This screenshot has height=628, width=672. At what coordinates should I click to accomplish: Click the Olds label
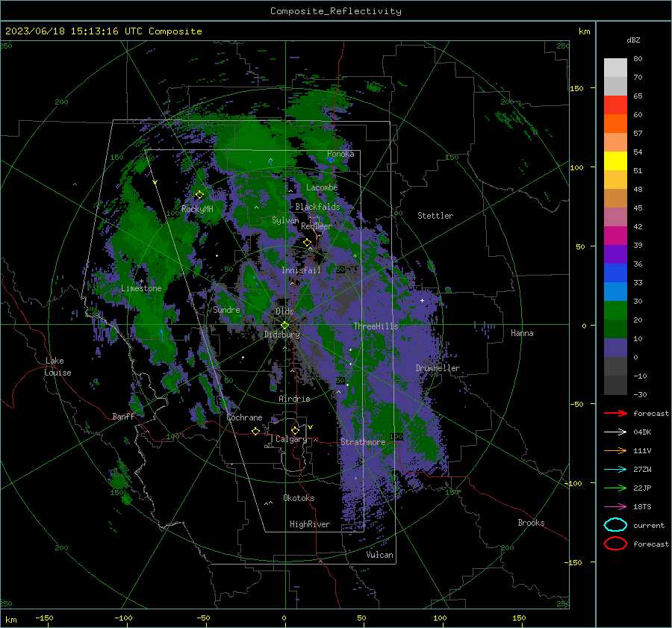click(x=284, y=311)
